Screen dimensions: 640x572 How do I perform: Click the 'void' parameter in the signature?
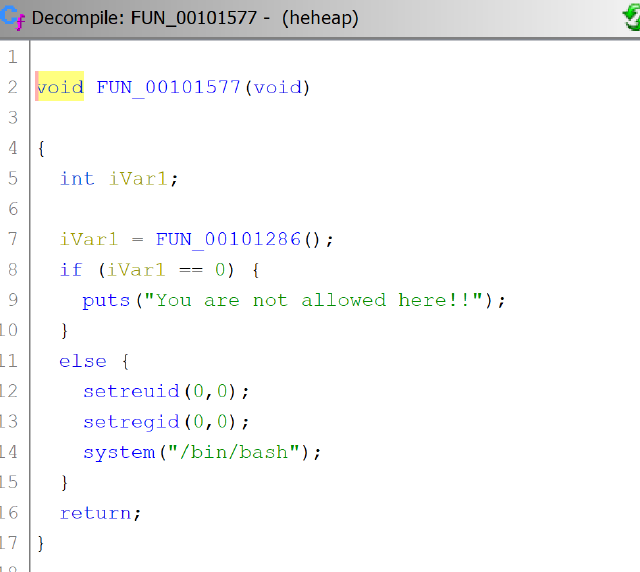[x=278, y=87]
